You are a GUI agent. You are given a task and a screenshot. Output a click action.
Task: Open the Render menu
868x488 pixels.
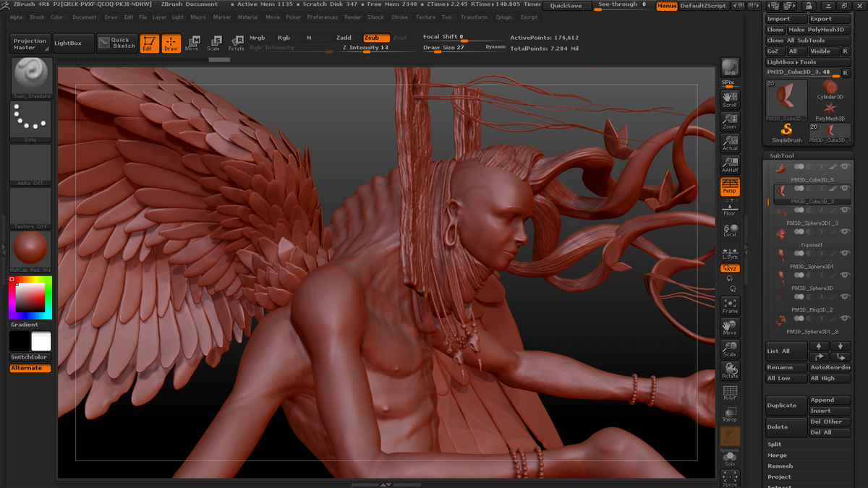(353, 17)
